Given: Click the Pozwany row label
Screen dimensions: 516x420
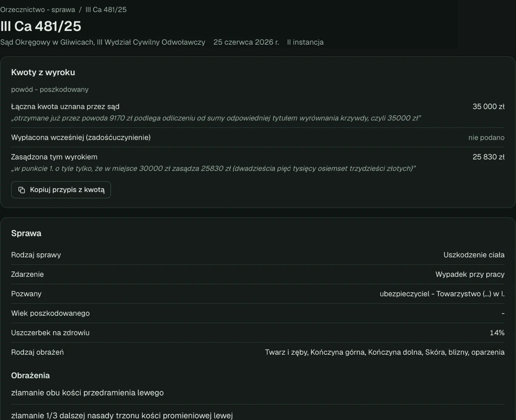Looking at the screenshot, I should pyautogui.click(x=26, y=294).
